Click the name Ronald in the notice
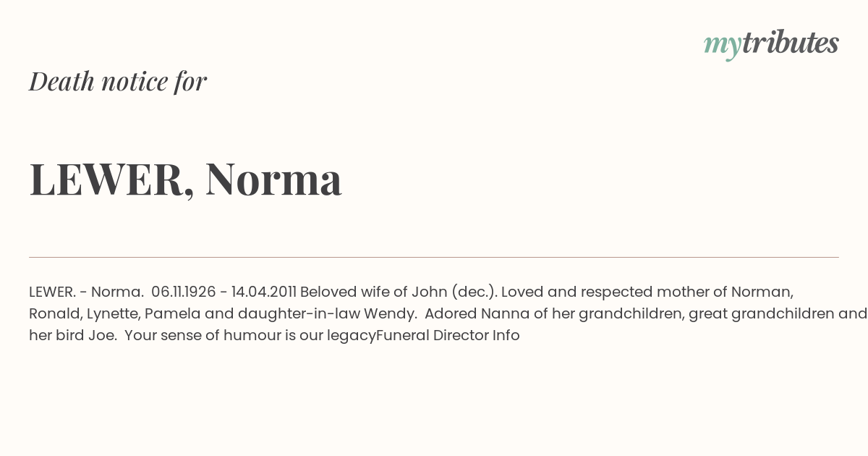Screen dimensions: 868x456 coord(54,313)
